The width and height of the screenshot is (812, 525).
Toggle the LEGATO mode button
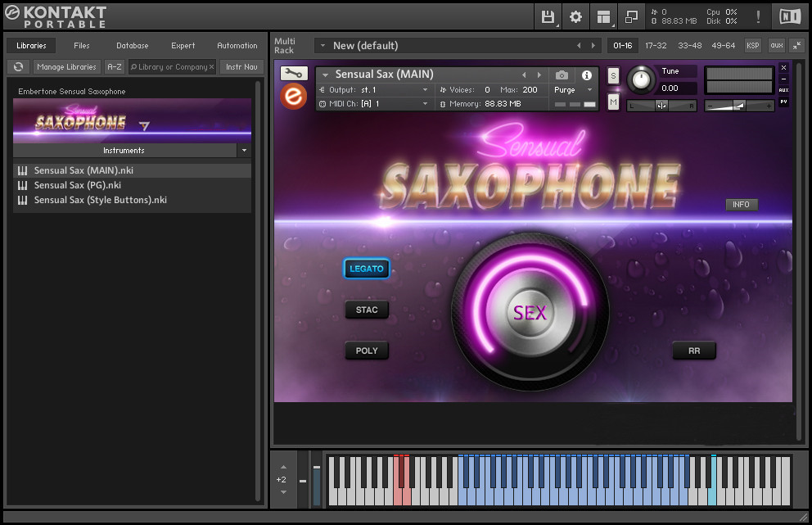click(x=367, y=269)
